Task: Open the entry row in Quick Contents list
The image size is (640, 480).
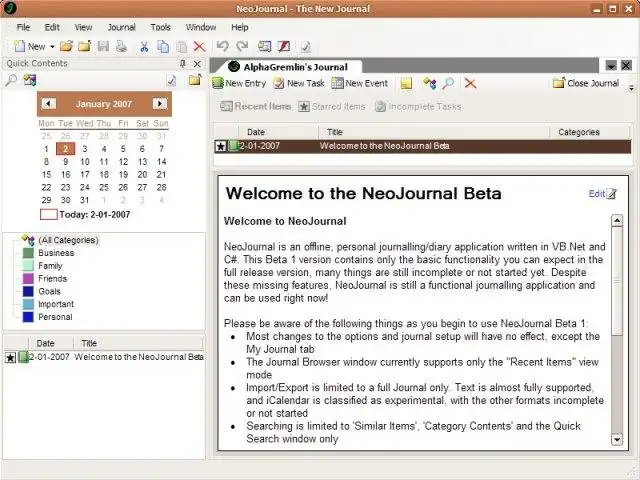Action: 104,357
